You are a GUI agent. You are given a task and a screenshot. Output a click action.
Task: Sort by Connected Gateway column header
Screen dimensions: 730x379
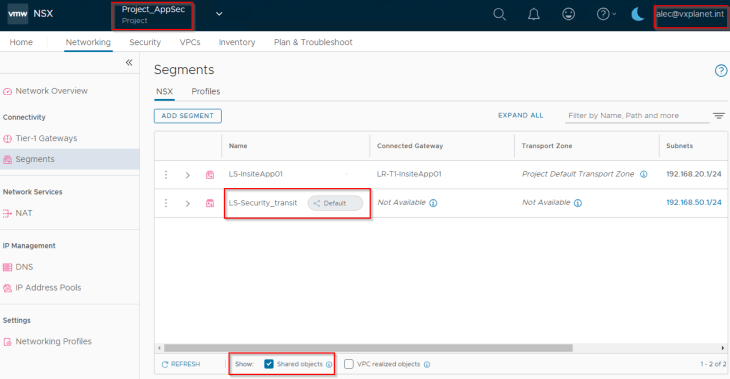click(410, 146)
